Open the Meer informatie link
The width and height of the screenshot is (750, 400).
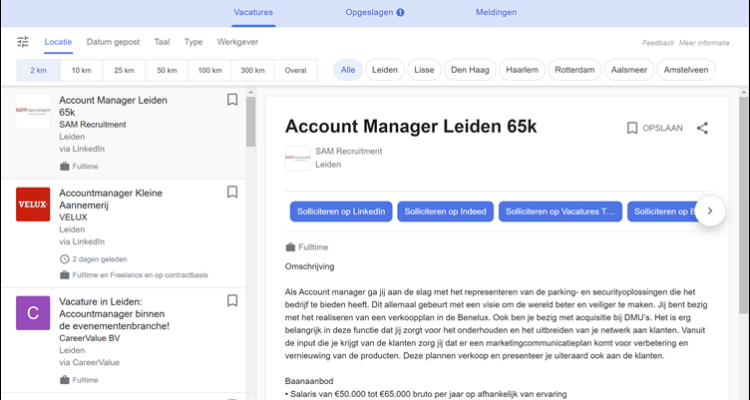(704, 43)
